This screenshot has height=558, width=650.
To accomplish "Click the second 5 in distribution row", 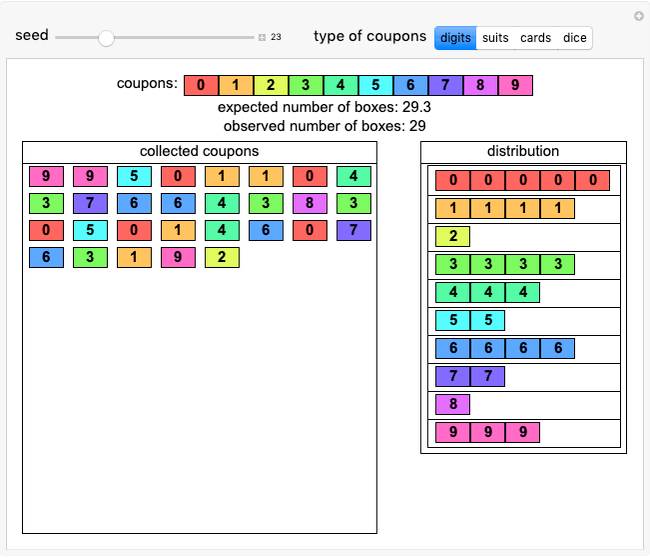I will tap(488, 320).
